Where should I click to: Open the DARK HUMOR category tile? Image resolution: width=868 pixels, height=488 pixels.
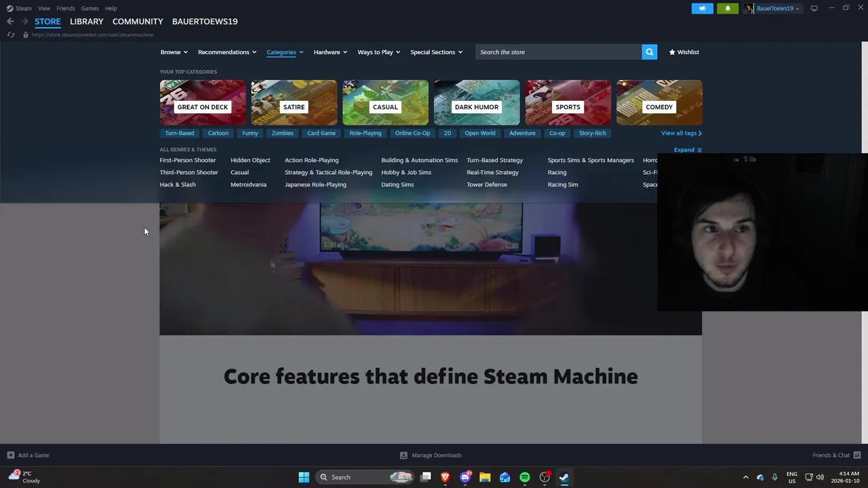(477, 102)
